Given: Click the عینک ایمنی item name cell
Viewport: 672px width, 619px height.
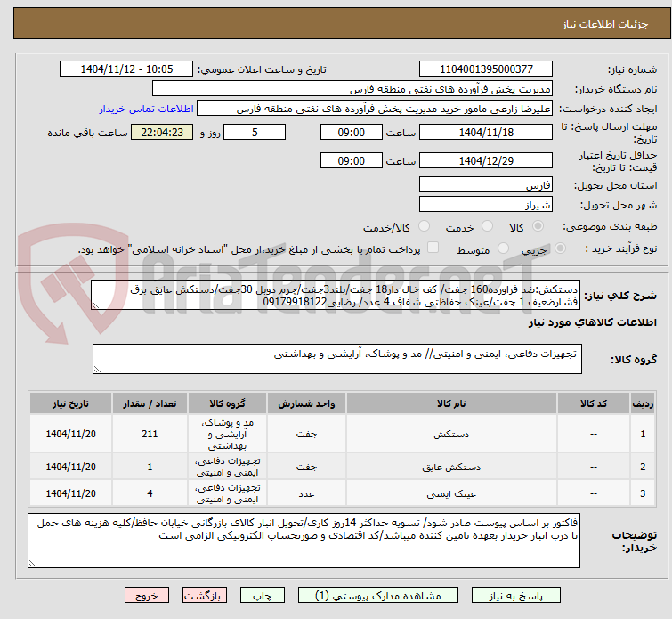Looking at the screenshot, I should (451, 493).
